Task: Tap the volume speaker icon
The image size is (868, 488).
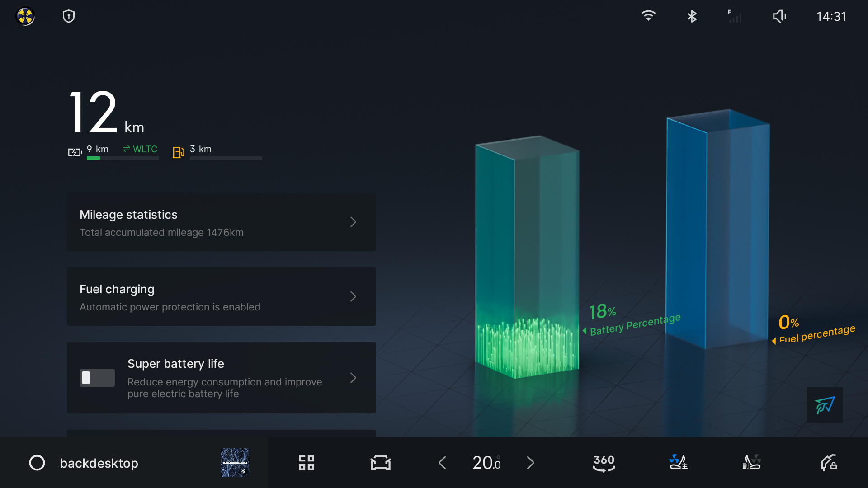Action: (x=779, y=17)
